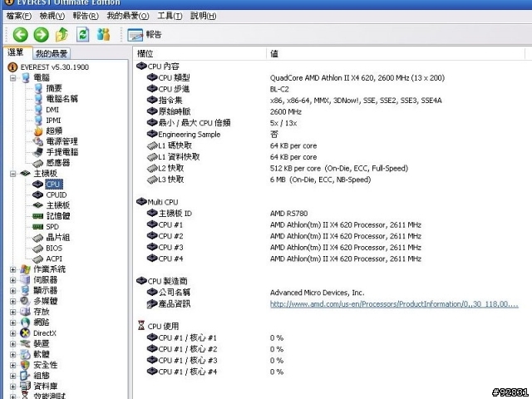This screenshot has height=399, width=532.
Task: Switch to the 我的最愛 tab
Action: (x=52, y=53)
